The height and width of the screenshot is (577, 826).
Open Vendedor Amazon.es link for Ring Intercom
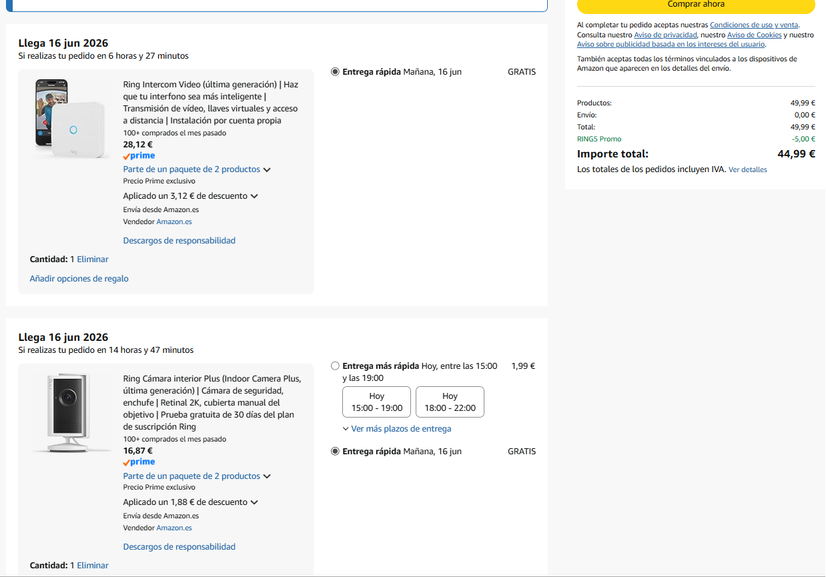[174, 222]
